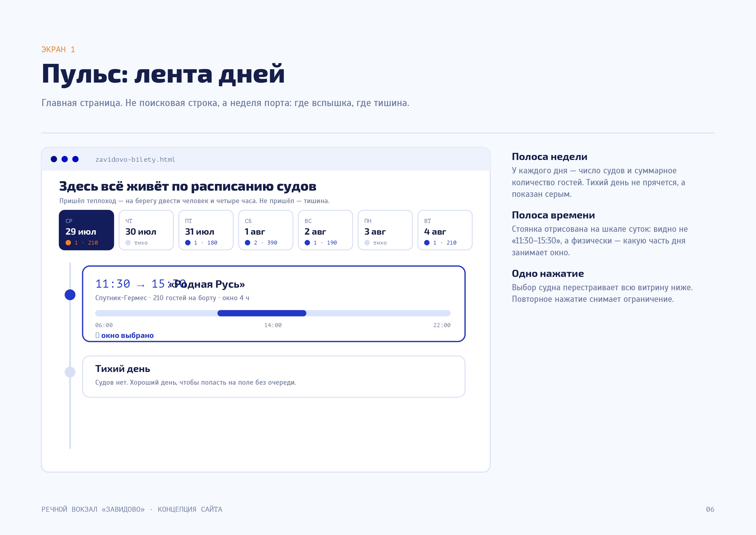Select the day tab ВС 2 авг
The image size is (756, 535).
[325, 230]
